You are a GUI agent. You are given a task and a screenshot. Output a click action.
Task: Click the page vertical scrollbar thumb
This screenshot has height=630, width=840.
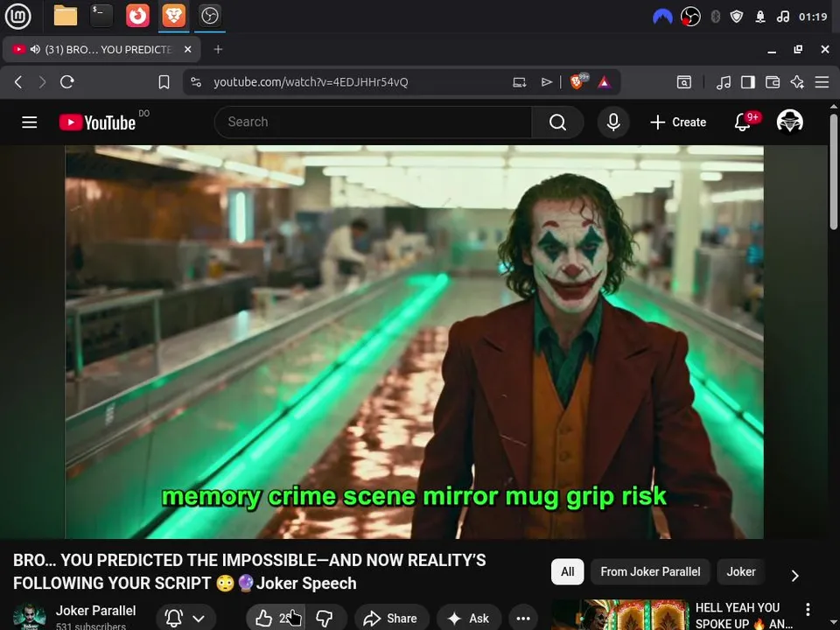tap(833, 171)
